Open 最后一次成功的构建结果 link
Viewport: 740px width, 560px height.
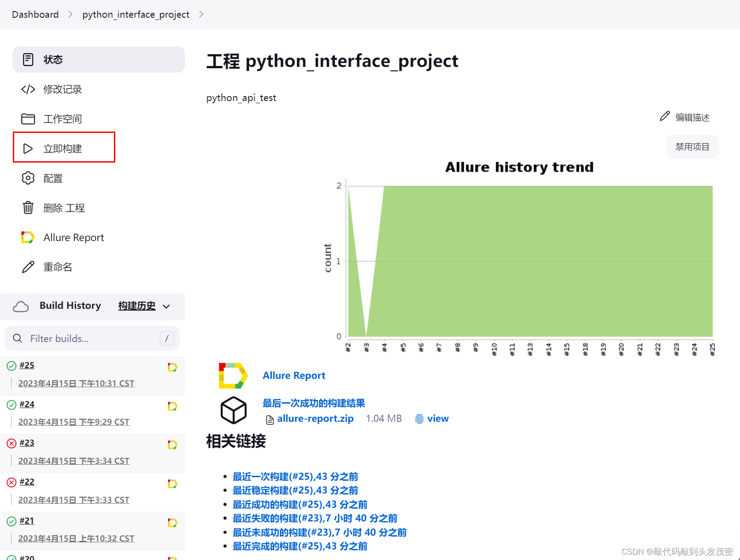point(314,403)
